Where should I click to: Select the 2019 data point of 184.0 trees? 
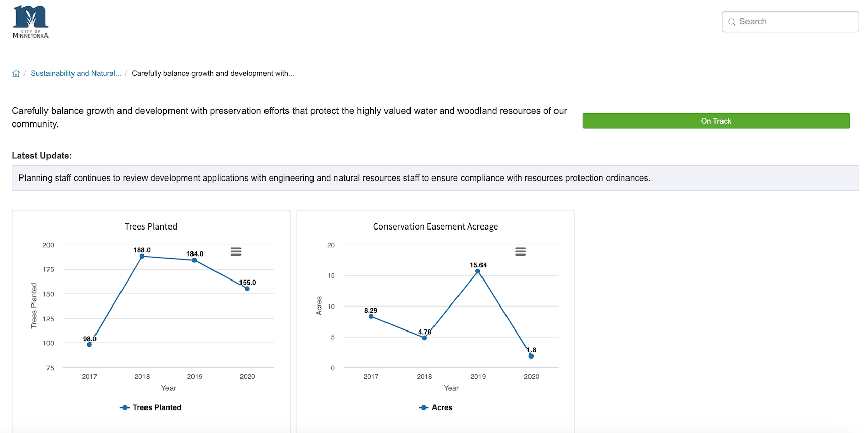click(195, 260)
